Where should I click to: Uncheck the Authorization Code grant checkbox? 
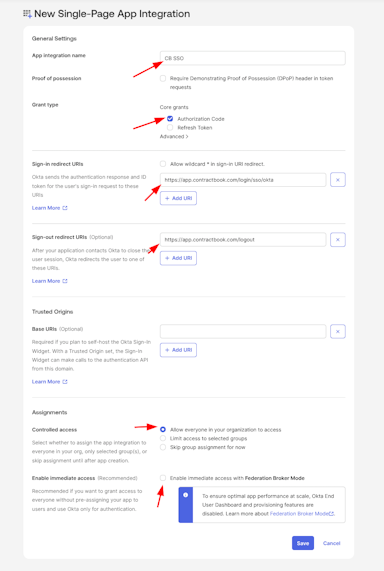pos(170,119)
